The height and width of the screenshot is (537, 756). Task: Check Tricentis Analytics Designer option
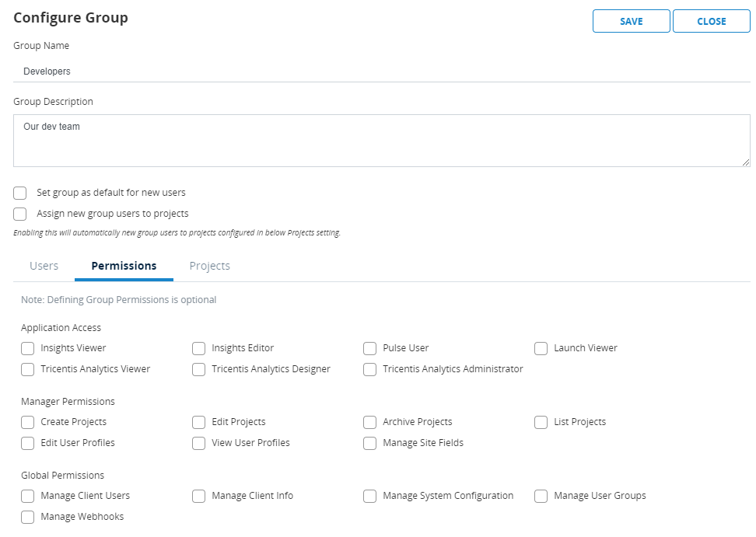click(199, 369)
